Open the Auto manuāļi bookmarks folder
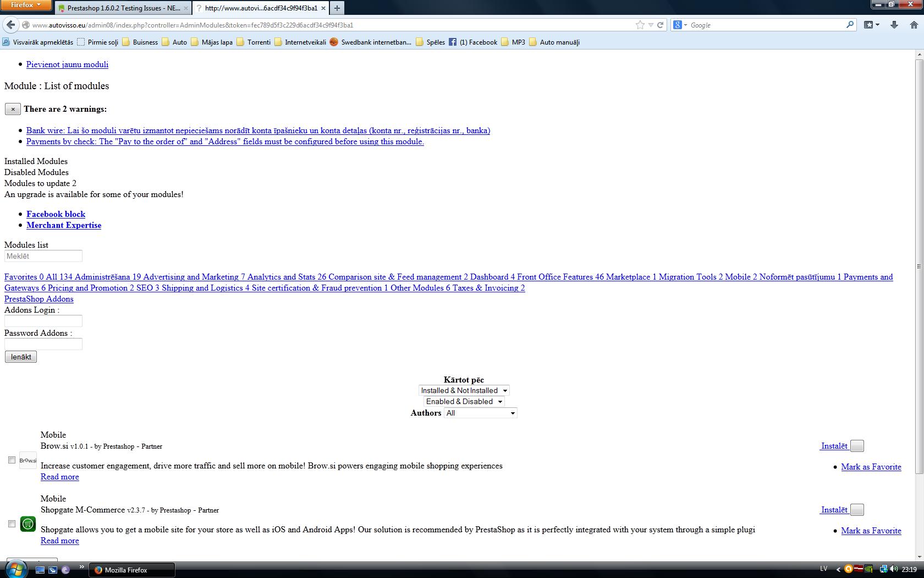The height and width of the screenshot is (578, 924). coord(554,42)
